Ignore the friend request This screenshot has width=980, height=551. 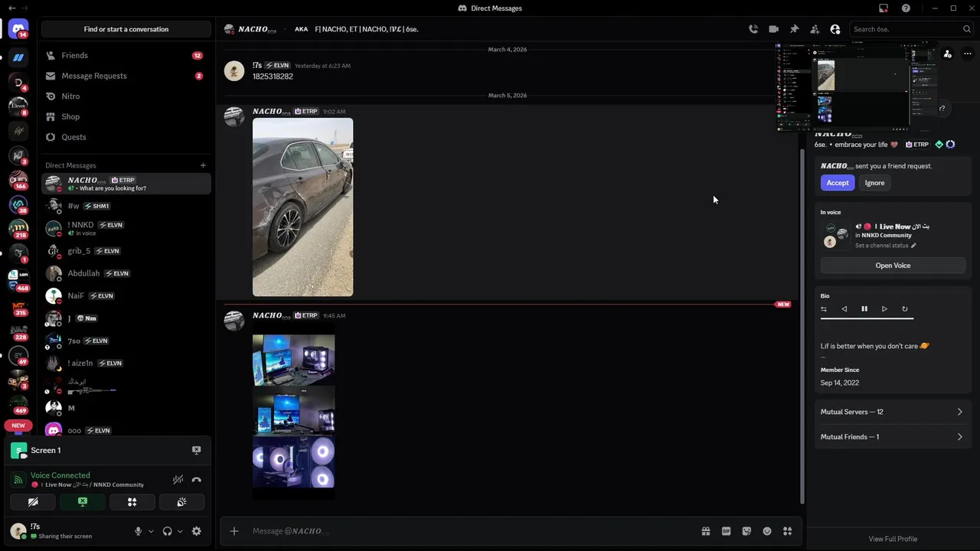(874, 183)
